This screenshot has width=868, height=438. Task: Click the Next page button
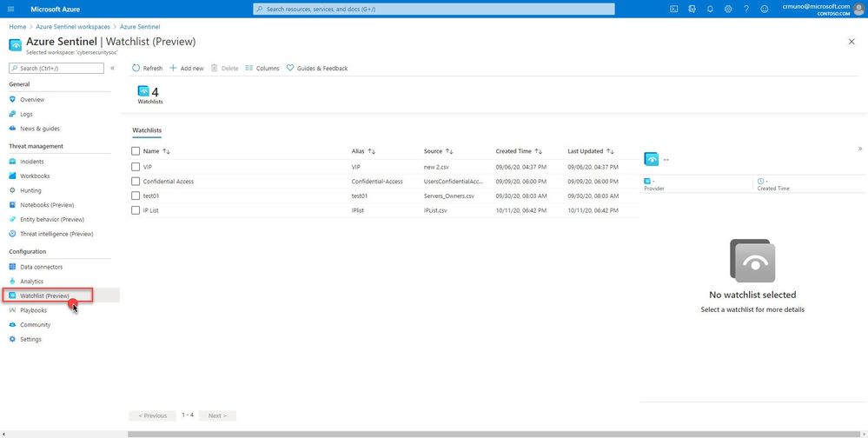click(217, 416)
